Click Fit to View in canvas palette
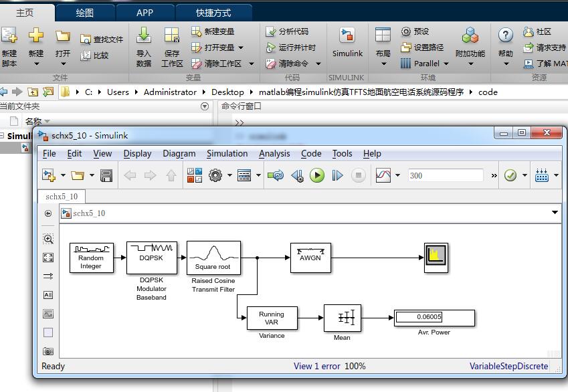The height and width of the screenshot is (392, 568). coord(48,258)
